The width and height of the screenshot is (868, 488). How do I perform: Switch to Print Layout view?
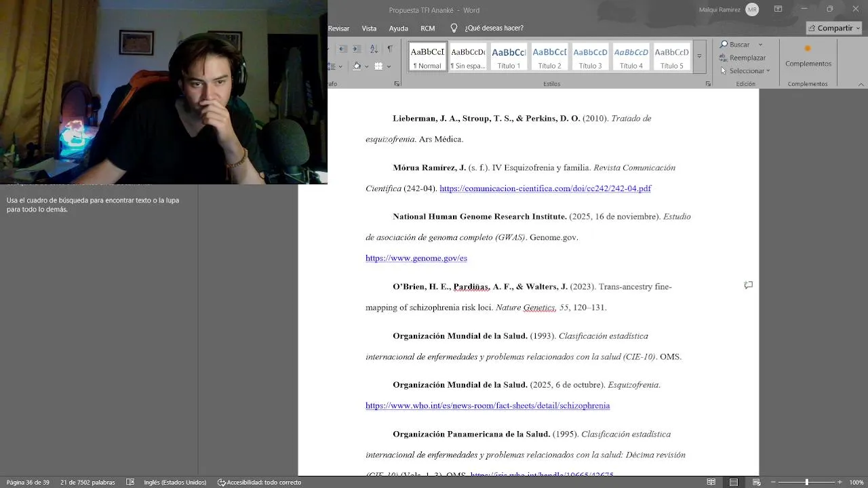[734, 483]
